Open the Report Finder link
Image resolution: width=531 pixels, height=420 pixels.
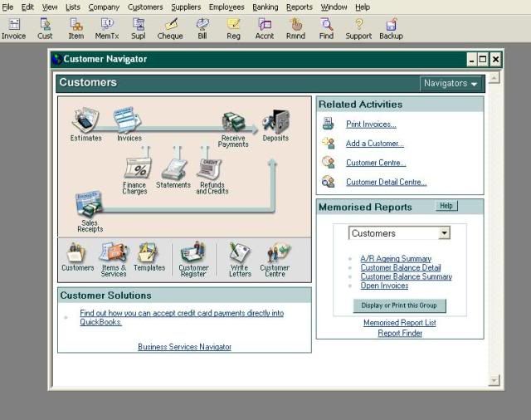pyautogui.click(x=400, y=334)
